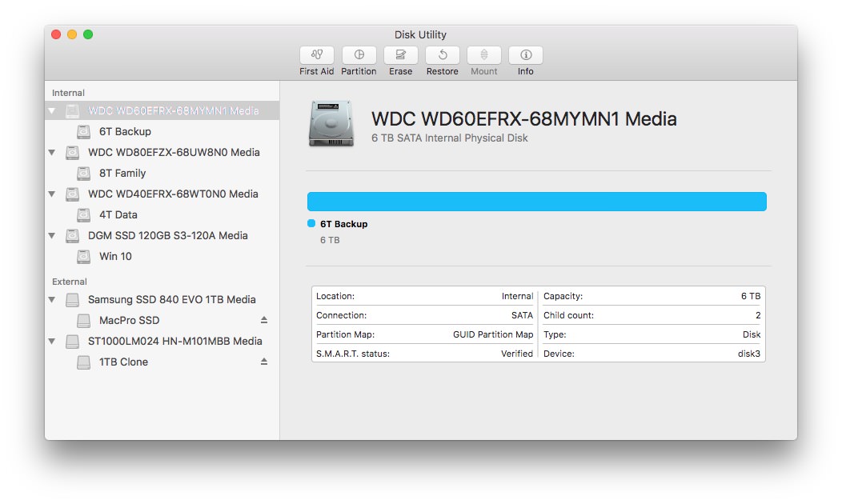842x504 pixels.
Task: Open the Partition tool
Action: tap(359, 54)
